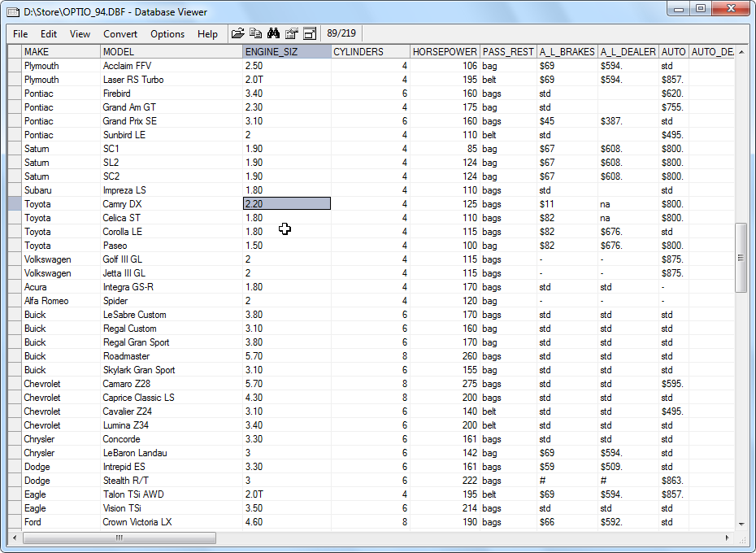756x553 pixels.
Task: Click the Vision TSi cell
Action: click(172, 508)
